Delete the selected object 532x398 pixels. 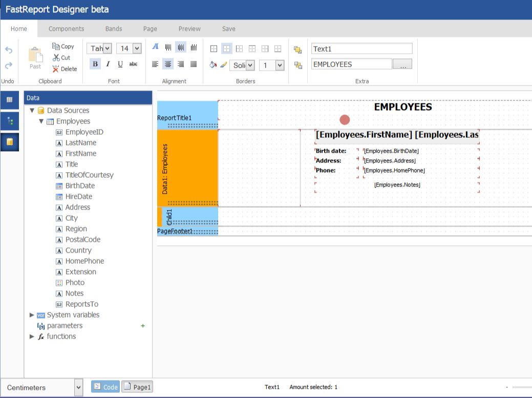[64, 69]
